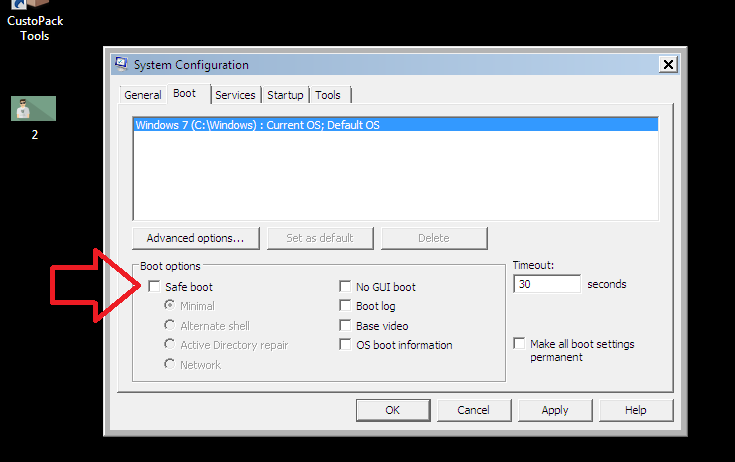Switch to the General tab

(142, 95)
